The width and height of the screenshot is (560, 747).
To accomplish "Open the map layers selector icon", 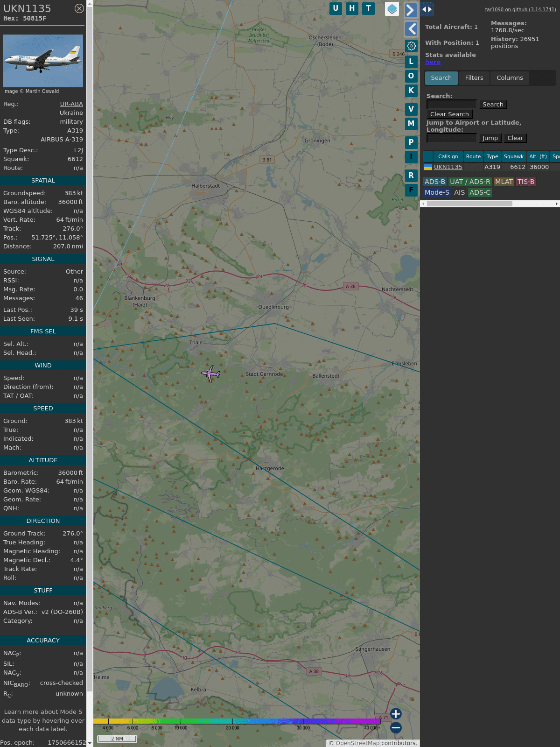I will tap(392, 9).
